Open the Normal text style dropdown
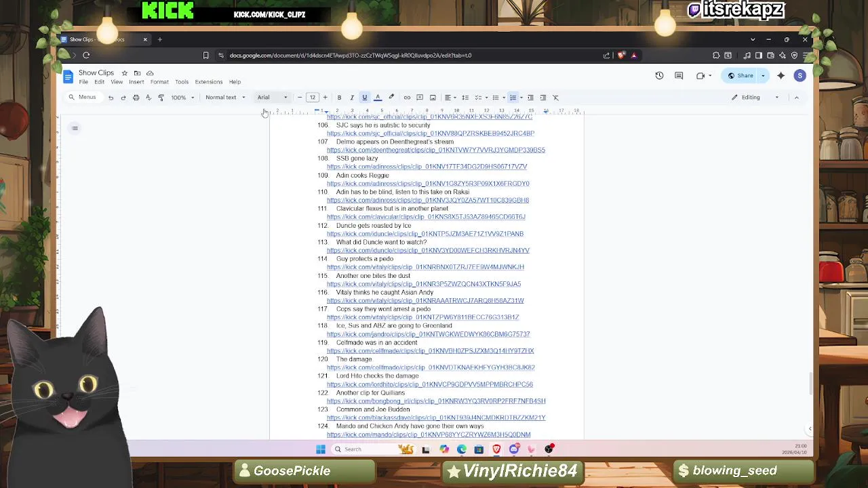868x488 pixels. click(225, 98)
